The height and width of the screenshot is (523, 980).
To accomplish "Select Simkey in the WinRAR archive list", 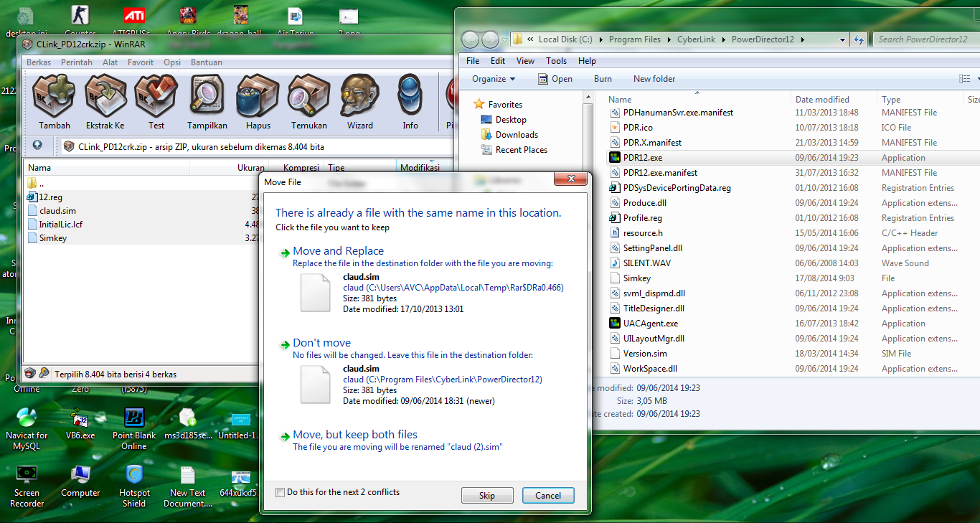I will (47, 238).
